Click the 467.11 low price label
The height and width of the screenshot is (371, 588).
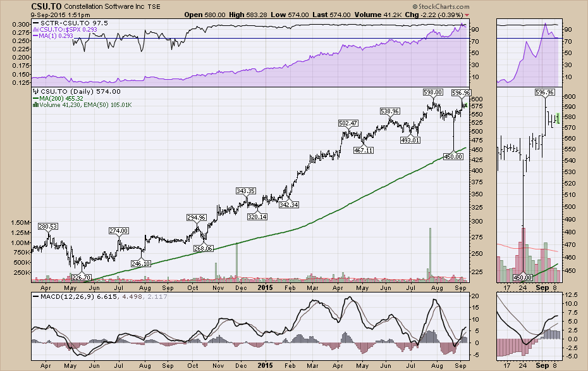(364, 150)
